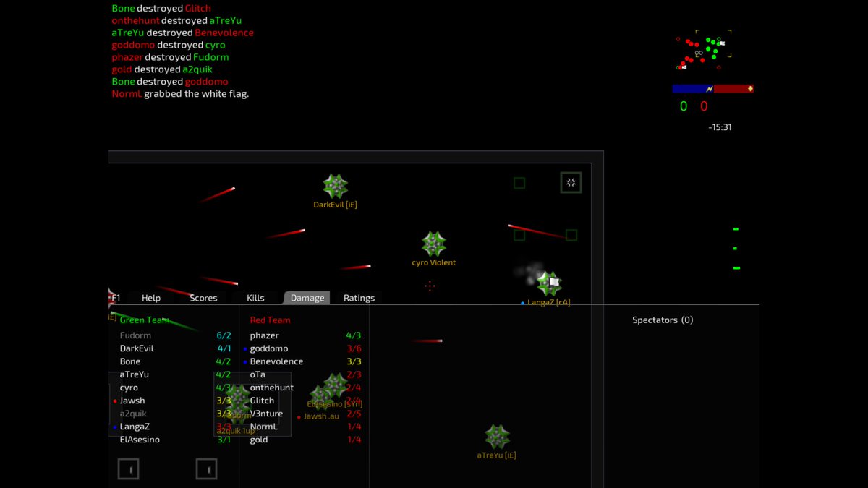
Task: Click the minimap radar
Action: coord(703,51)
